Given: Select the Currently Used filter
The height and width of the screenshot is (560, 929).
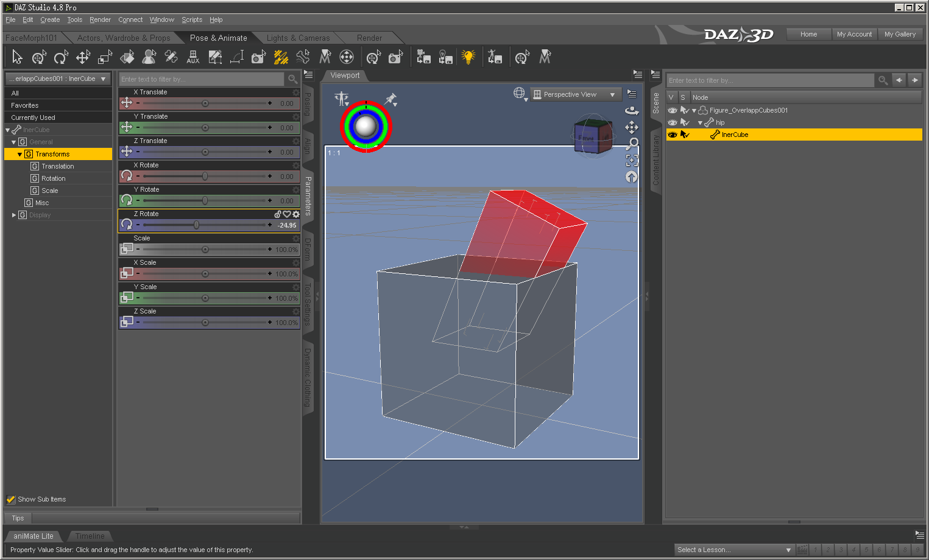Looking at the screenshot, I should tap(58, 117).
